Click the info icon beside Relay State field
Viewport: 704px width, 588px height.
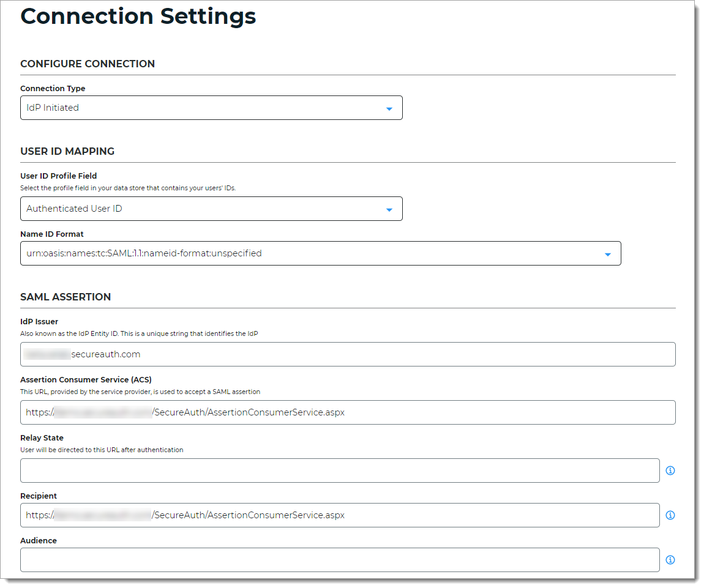670,471
